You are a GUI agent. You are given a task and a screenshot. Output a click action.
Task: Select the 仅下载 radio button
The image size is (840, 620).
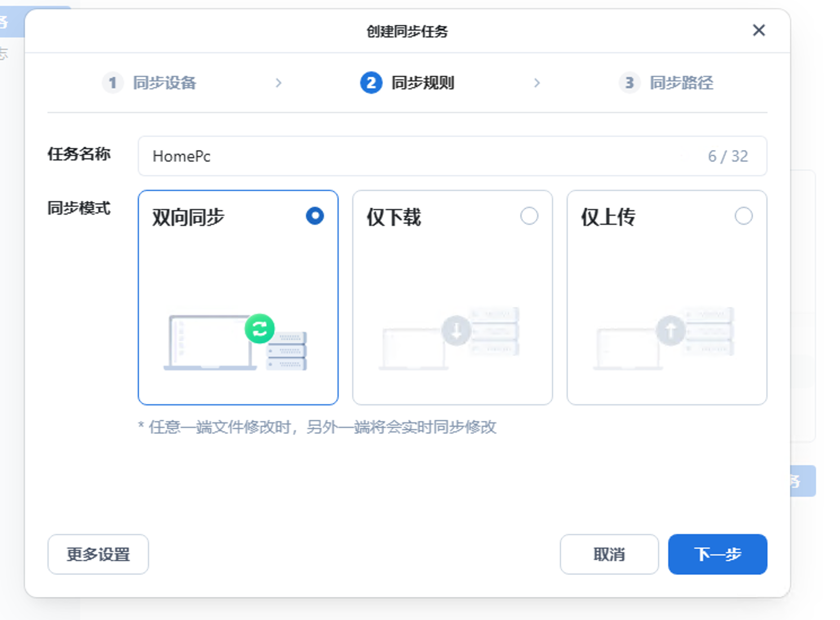529,216
